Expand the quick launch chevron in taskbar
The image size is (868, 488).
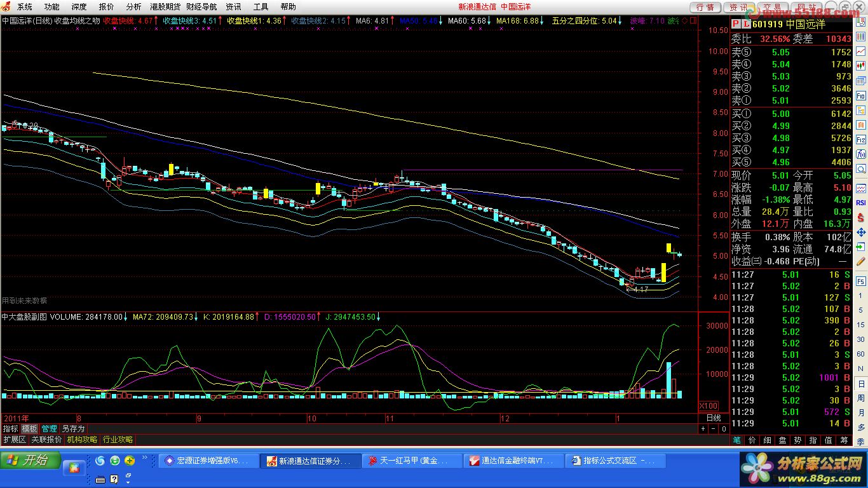click(x=144, y=458)
